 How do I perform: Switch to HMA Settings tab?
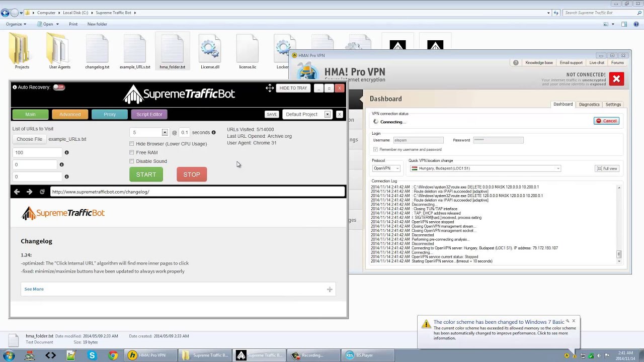pos(613,105)
